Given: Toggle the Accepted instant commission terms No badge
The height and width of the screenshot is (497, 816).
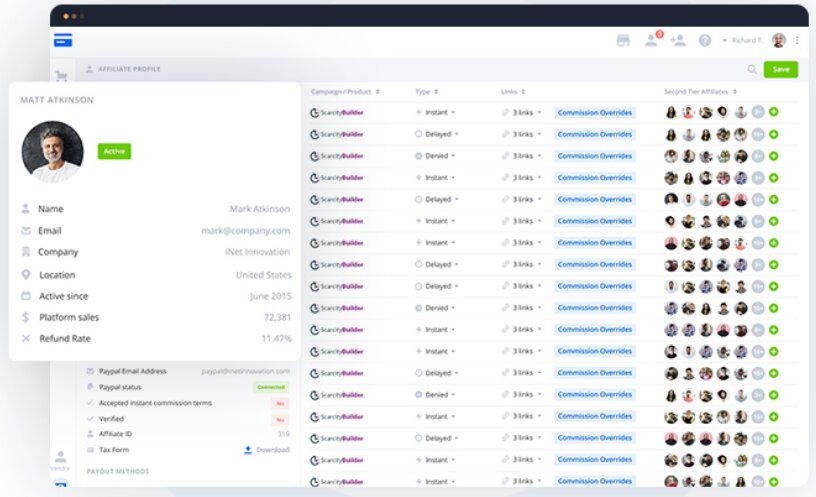Looking at the screenshot, I should (x=280, y=403).
